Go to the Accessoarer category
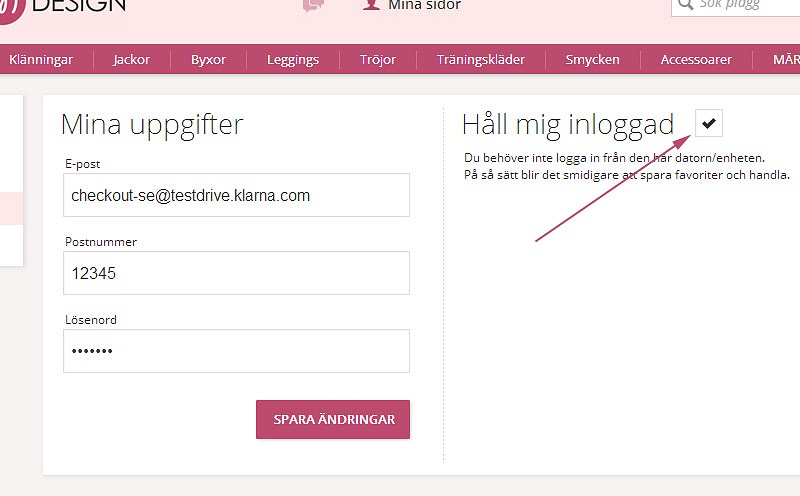800x496 pixels. point(696,60)
